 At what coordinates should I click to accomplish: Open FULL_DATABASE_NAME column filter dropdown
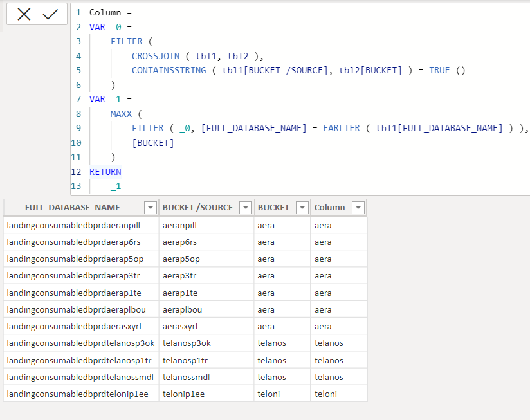tap(151, 207)
